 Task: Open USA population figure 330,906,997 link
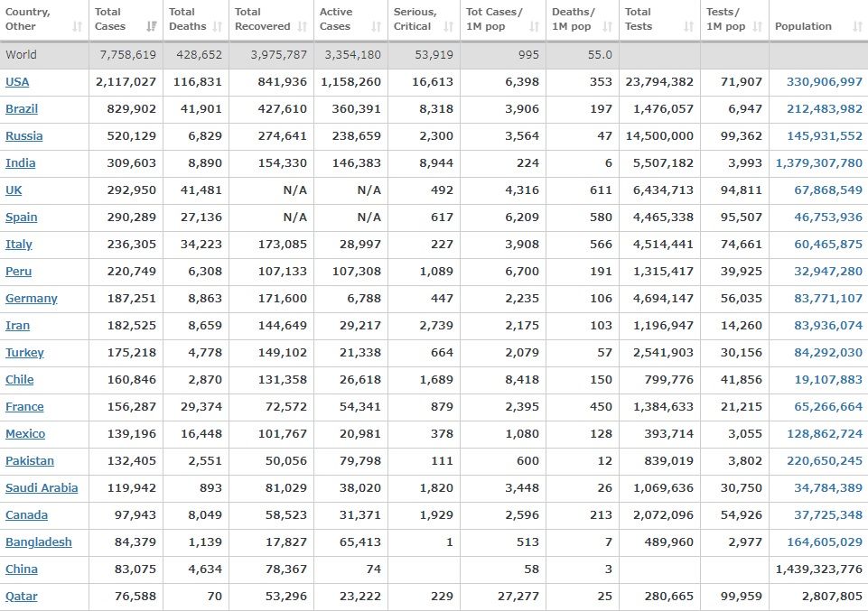pyautogui.click(x=824, y=82)
